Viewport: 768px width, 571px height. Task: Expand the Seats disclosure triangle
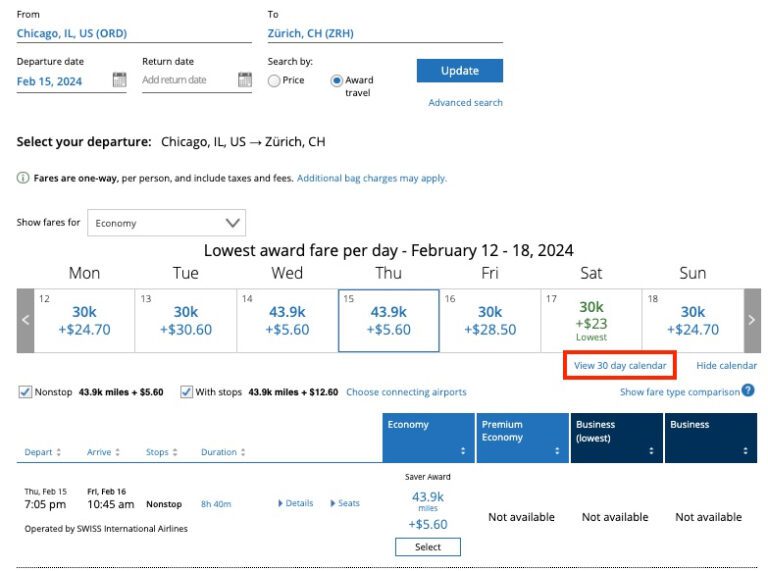pyautogui.click(x=345, y=503)
